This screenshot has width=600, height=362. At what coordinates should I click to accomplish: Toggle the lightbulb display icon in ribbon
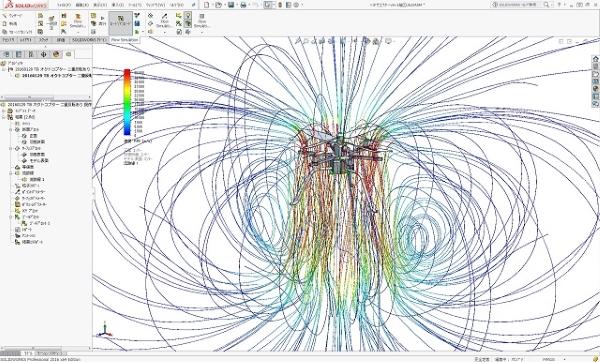(x=188, y=15)
